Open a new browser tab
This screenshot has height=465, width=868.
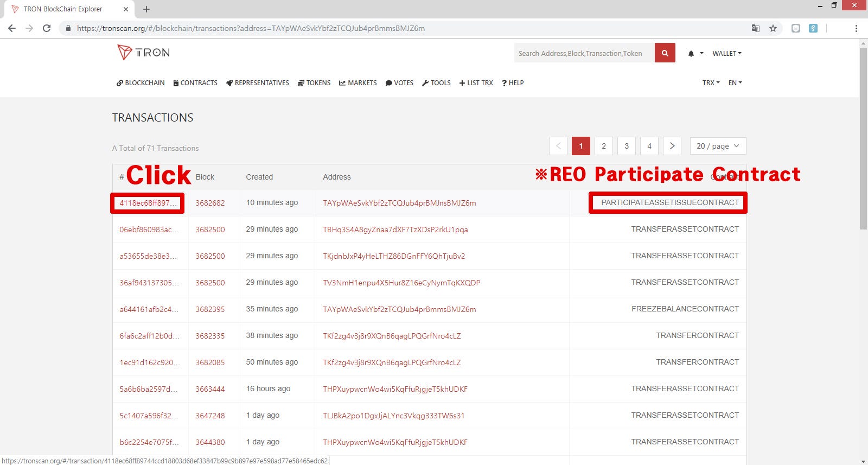(146, 9)
